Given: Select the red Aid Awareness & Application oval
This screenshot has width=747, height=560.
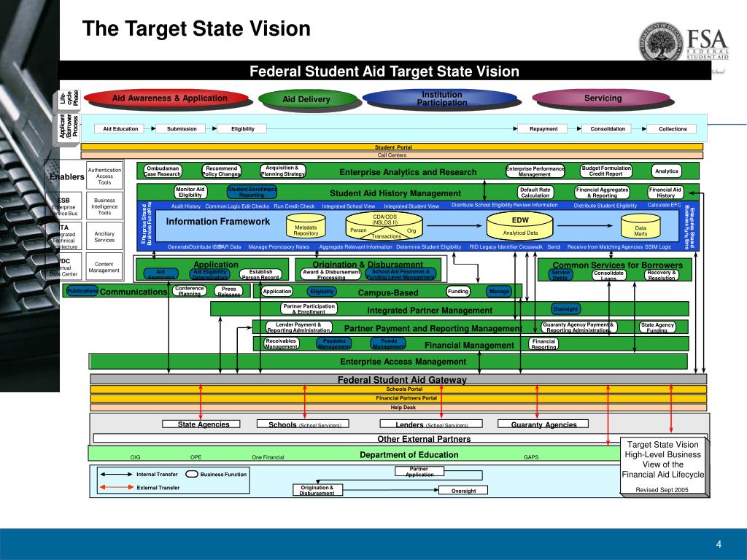Looking at the screenshot, I should tap(167, 98).
